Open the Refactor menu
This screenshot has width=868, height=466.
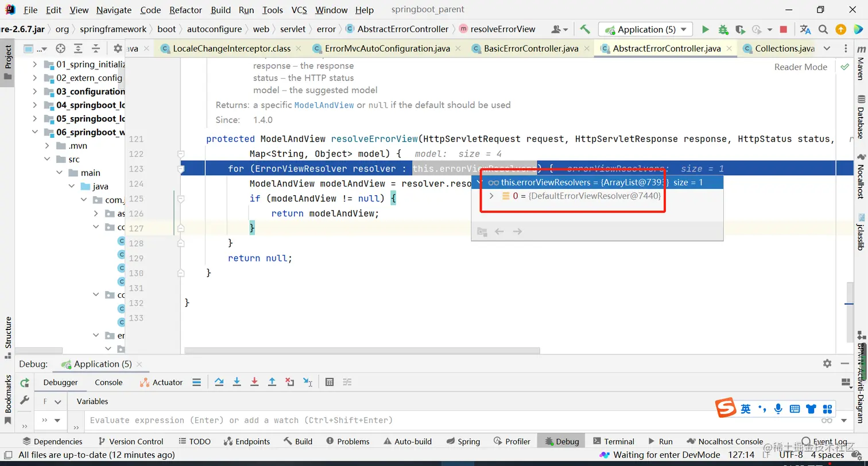tap(185, 10)
